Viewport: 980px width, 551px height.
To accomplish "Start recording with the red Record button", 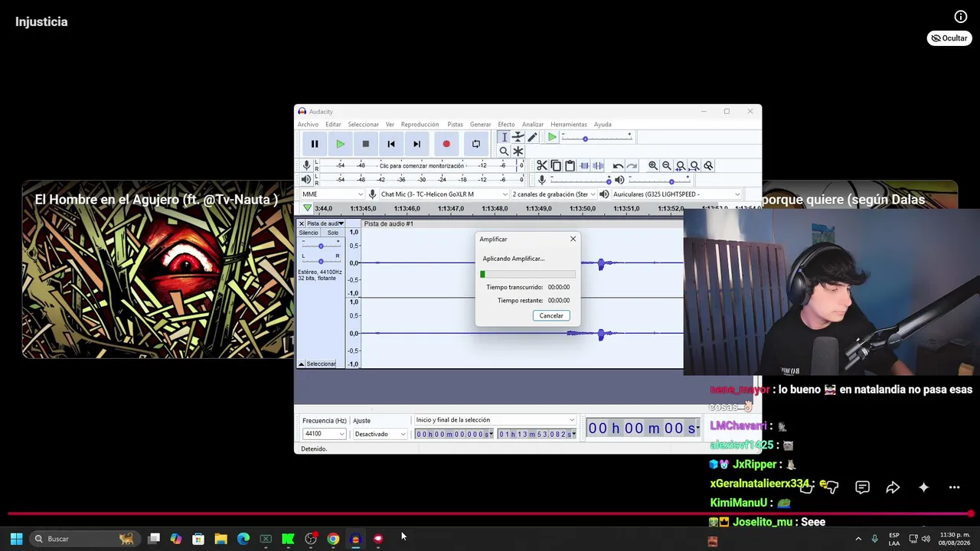I will pyautogui.click(x=446, y=144).
